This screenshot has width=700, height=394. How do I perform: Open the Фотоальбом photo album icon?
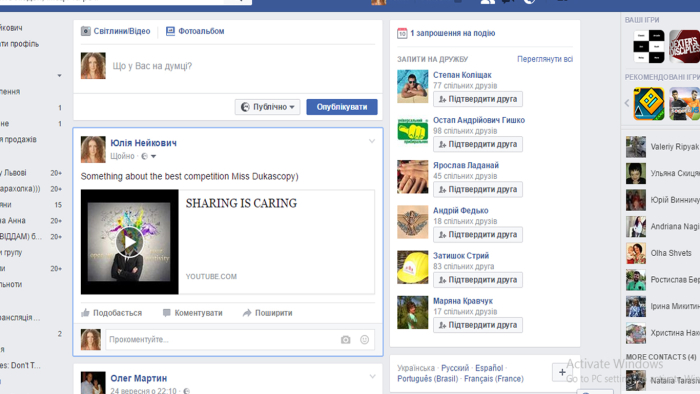click(x=170, y=31)
